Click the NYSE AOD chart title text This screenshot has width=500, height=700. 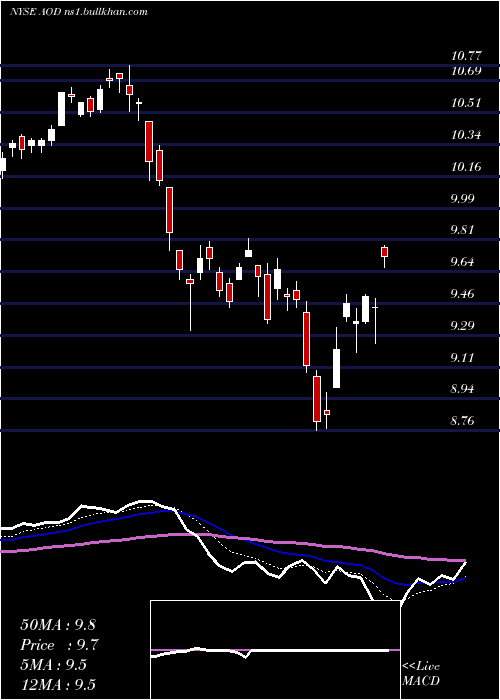point(79,12)
